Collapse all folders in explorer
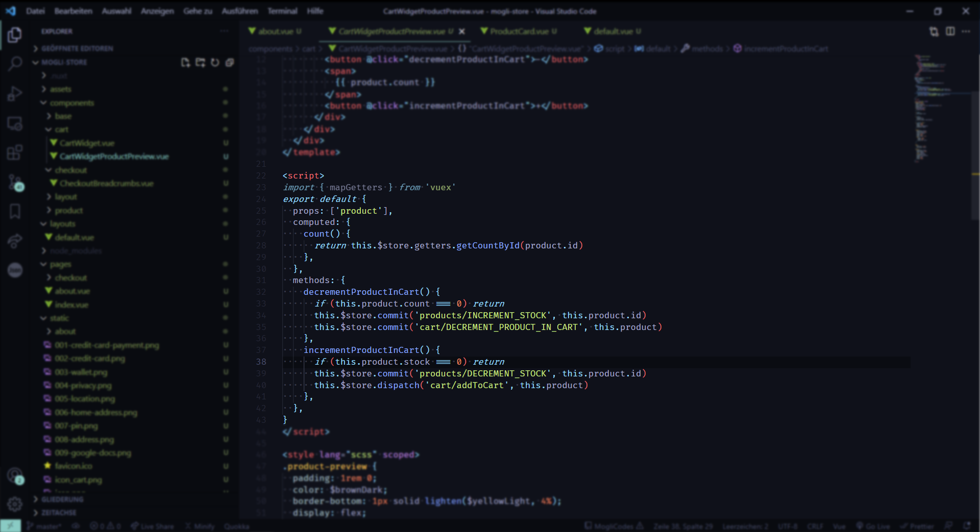980x532 pixels. pos(230,62)
